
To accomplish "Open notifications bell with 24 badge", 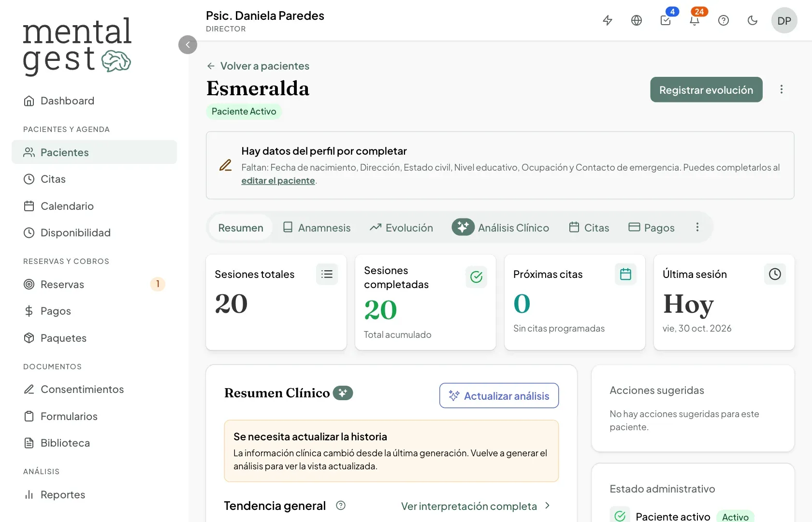I will pyautogui.click(x=695, y=20).
